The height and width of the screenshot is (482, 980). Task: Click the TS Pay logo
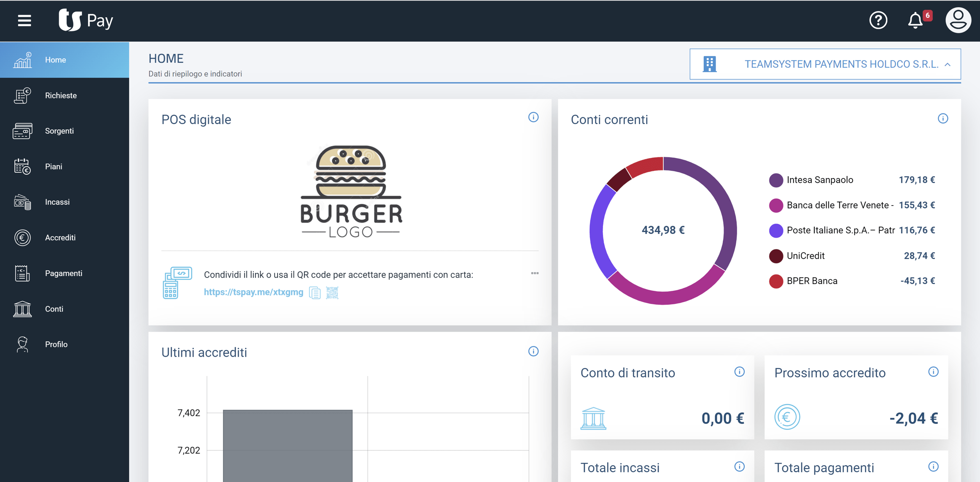(86, 20)
